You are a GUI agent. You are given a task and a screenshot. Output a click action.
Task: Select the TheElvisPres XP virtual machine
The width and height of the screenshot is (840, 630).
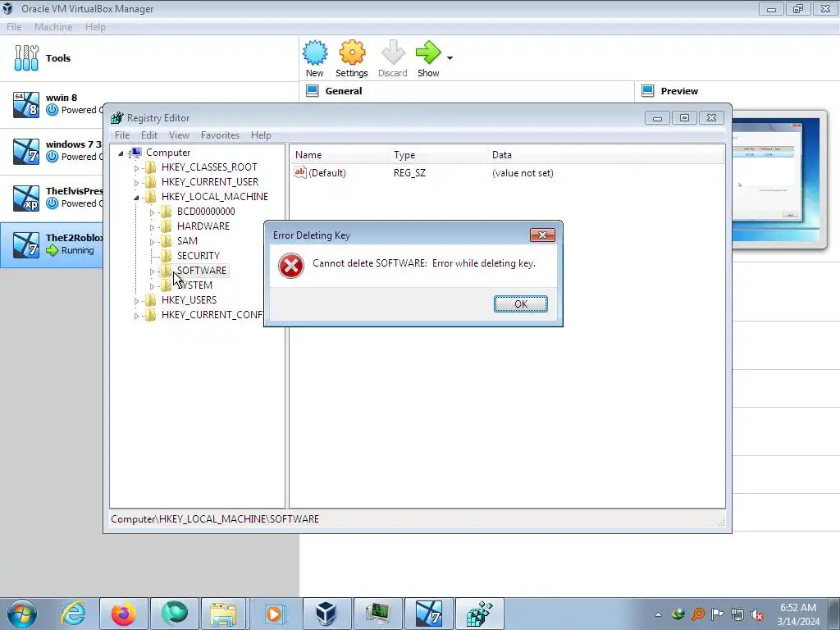click(x=52, y=198)
